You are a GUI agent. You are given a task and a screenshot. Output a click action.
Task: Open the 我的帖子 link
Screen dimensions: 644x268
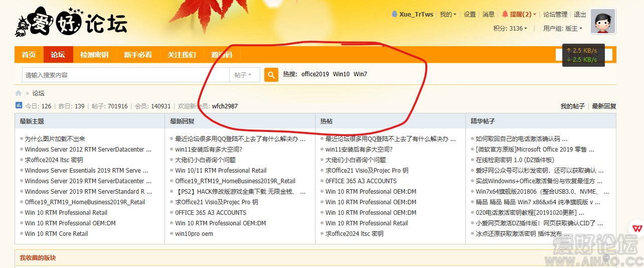pos(572,106)
